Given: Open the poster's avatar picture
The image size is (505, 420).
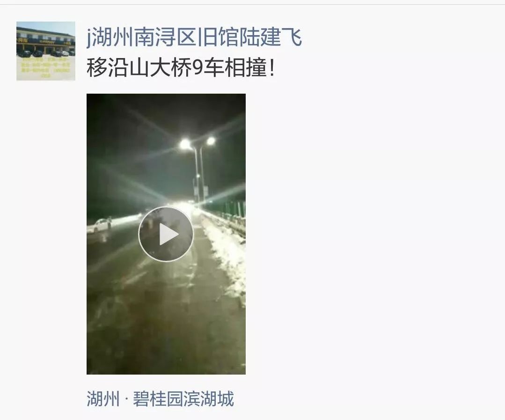Looking at the screenshot, I should [x=46, y=51].
